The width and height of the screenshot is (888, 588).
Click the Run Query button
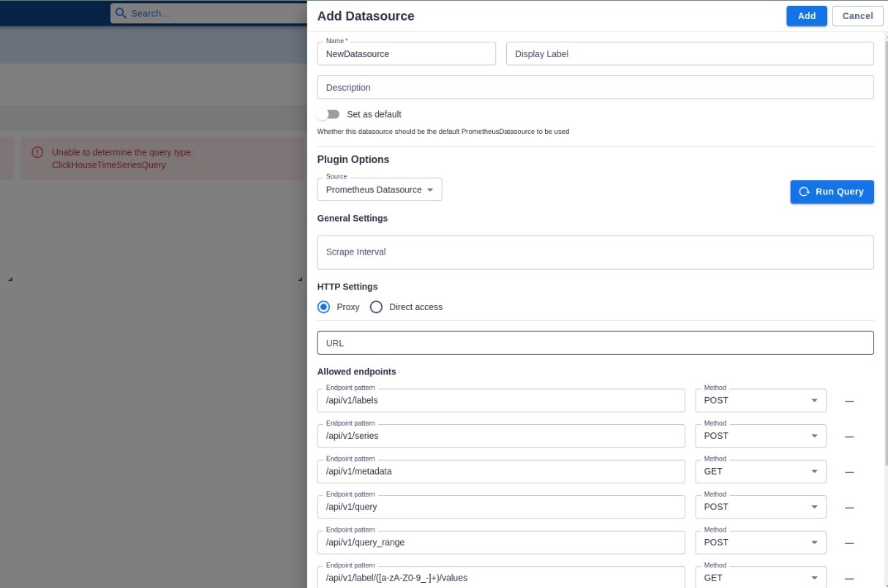pos(832,192)
